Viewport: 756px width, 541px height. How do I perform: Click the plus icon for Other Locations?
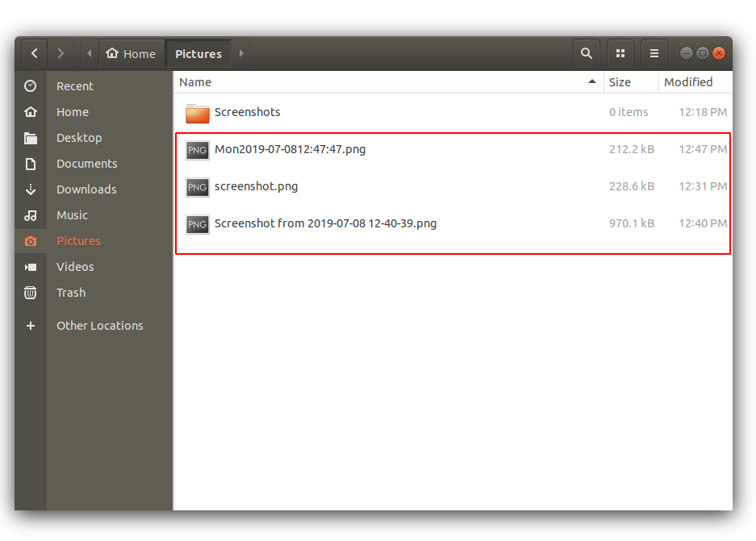[x=31, y=326]
